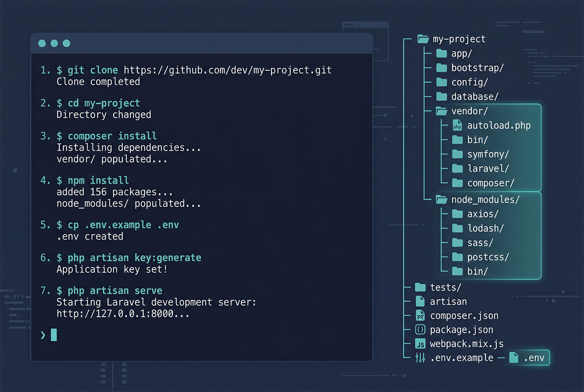Click the 'git clone' command text

(93, 70)
